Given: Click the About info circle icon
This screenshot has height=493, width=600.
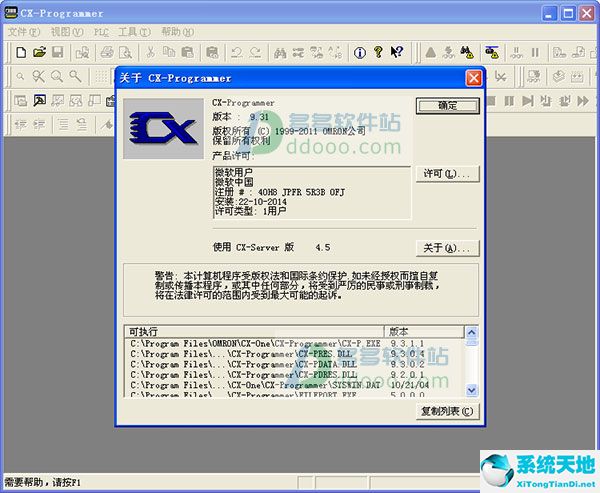Looking at the screenshot, I should [x=359, y=52].
